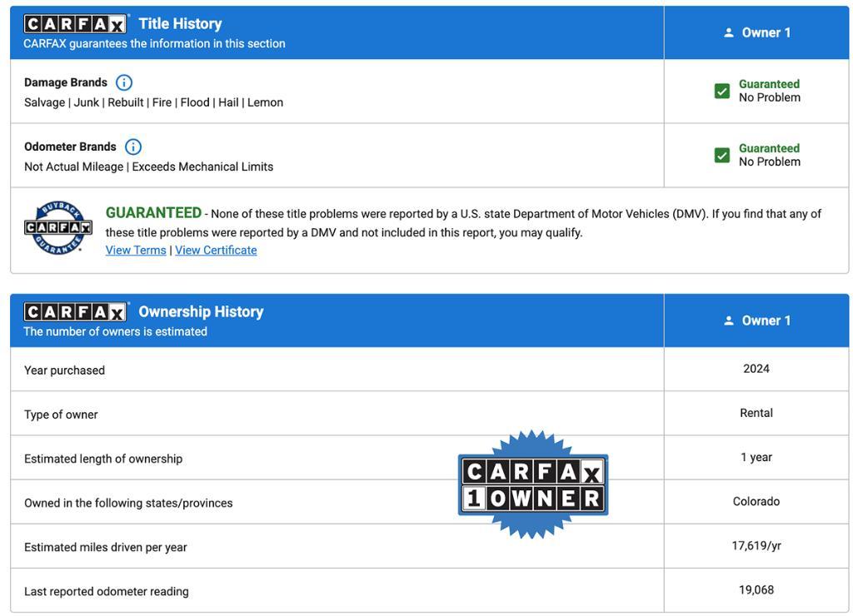Image resolution: width=853 pixels, height=616 pixels.
Task: Click the CARFAX logo in Ownership History header
Action: pyautogui.click(x=75, y=312)
